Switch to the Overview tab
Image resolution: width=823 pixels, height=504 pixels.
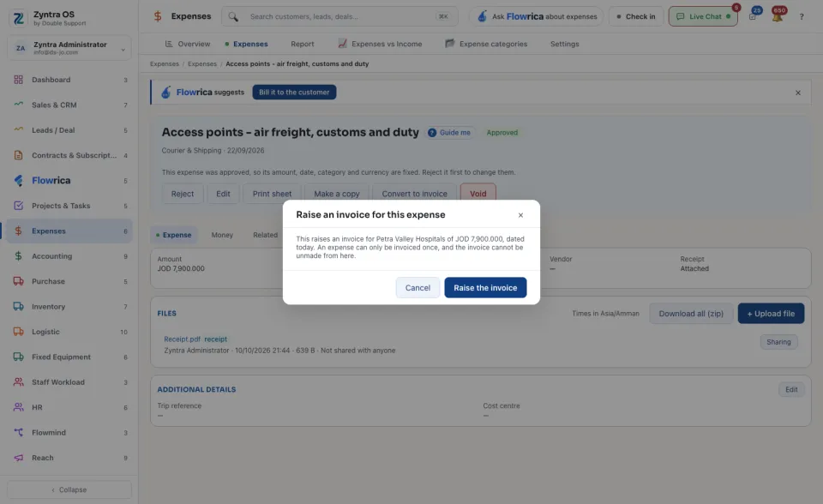click(188, 44)
